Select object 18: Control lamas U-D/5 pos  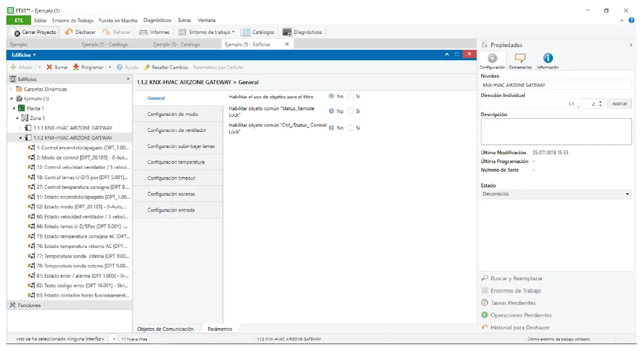coord(79,177)
